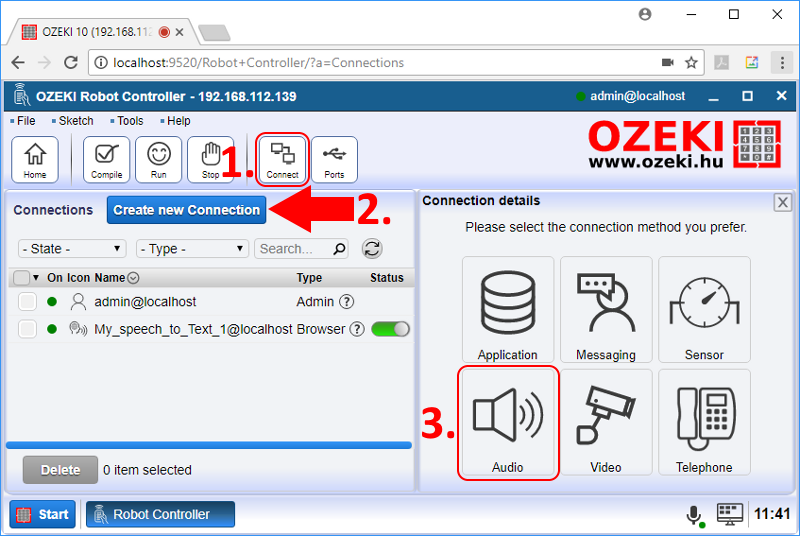Click the microphone tray icon

(694, 515)
